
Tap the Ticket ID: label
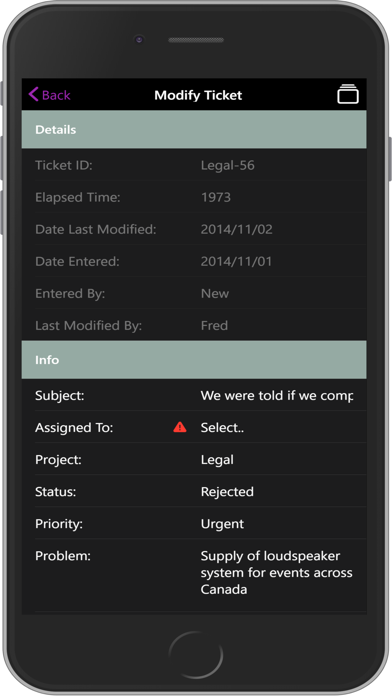(x=64, y=166)
